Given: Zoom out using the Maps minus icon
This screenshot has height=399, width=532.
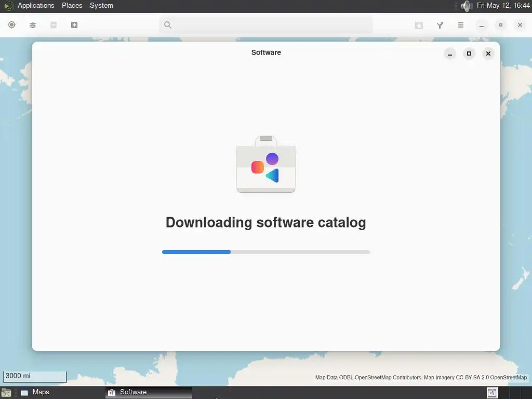Looking at the screenshot, I should [x=54, y=25].
